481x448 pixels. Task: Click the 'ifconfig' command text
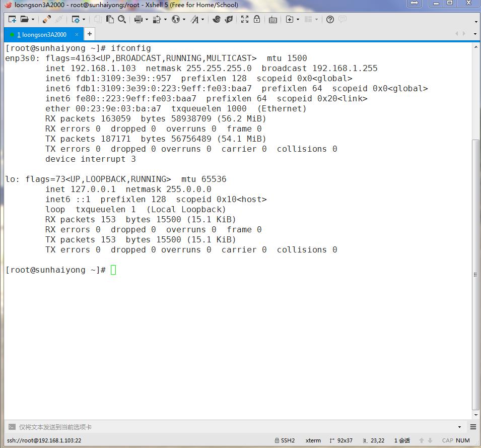(x=130, y=48)
